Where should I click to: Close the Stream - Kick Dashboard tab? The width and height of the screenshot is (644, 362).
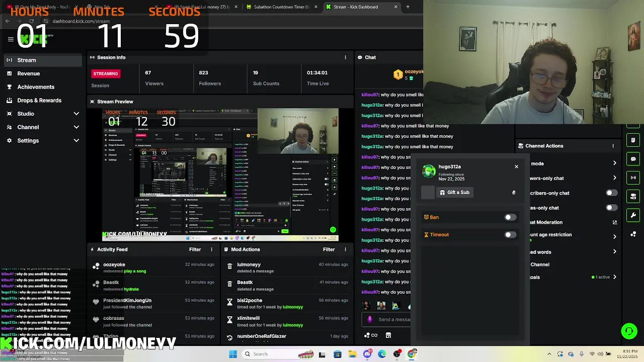click(395, 7)
